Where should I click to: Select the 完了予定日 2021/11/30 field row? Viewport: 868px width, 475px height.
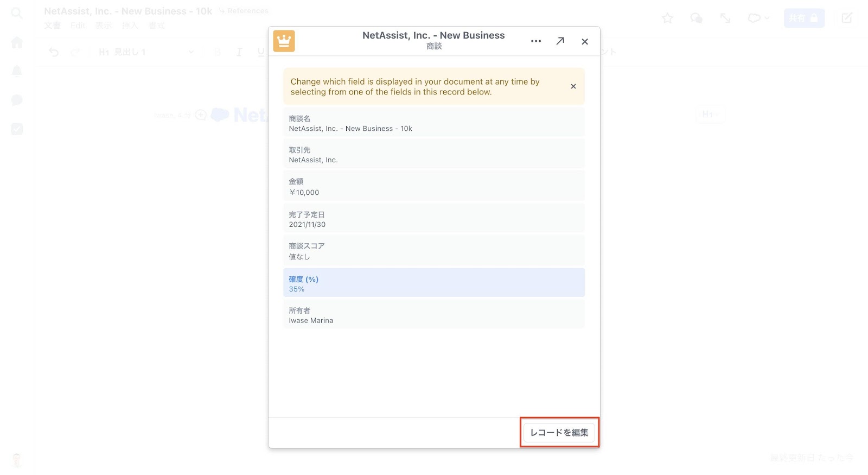[434, 219]
